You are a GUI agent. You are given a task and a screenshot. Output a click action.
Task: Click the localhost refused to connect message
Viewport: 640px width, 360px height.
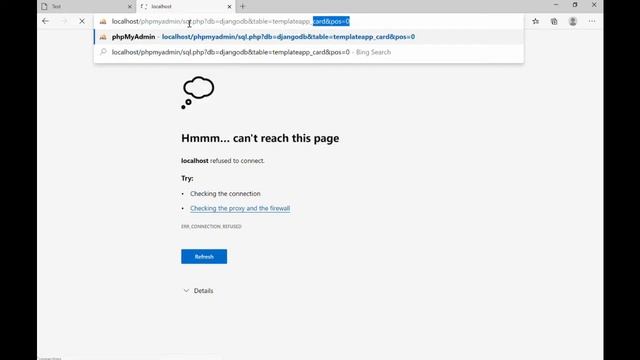[223, 161]
